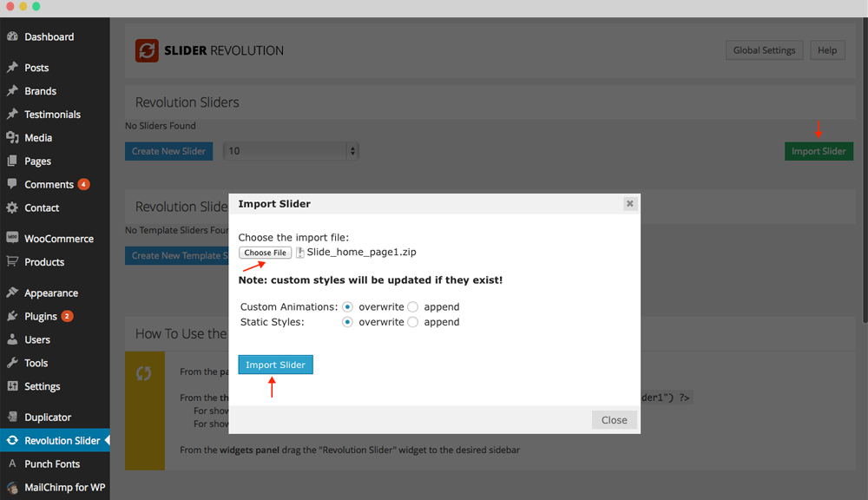Click the Dashboard gauge icon in sidebar
Image resolution: width=868 pixels, height=500 pixels.
click(x=12, y=37)
